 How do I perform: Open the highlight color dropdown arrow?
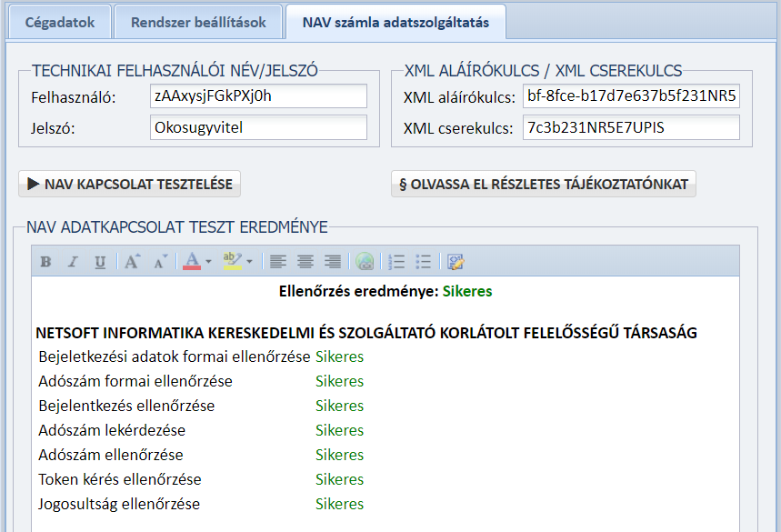pyautogui.click(x=249, y=262)
